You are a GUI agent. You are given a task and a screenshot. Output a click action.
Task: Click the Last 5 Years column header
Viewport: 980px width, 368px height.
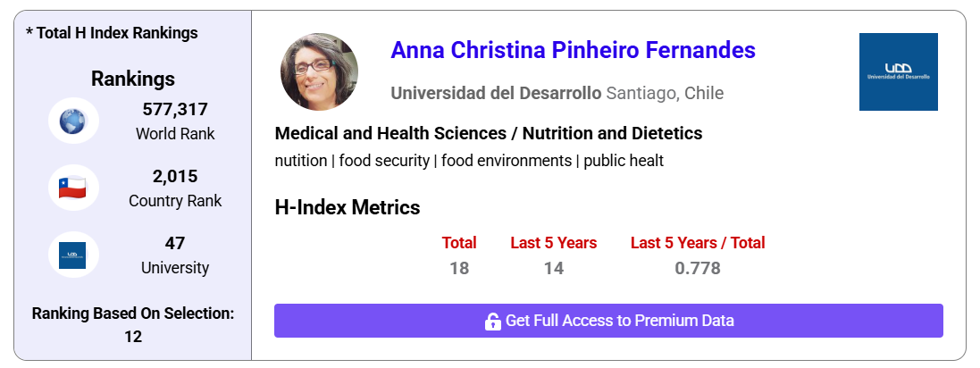tap(554, 243)
